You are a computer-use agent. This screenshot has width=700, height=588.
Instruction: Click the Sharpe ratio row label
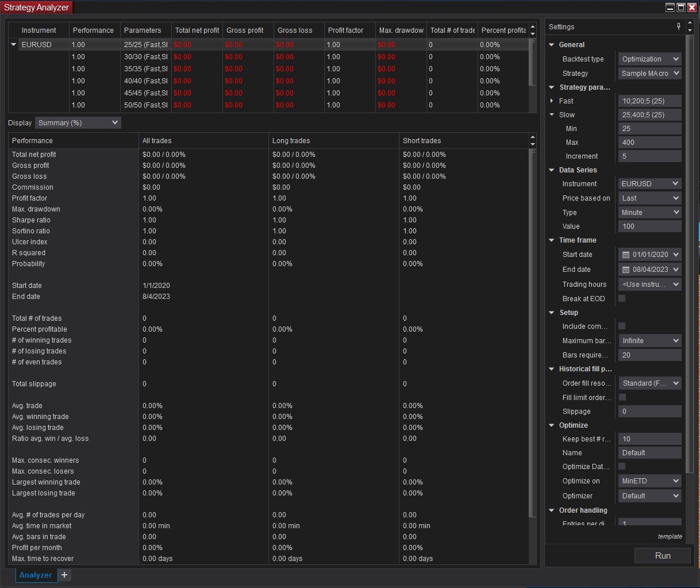pos(31,220)
